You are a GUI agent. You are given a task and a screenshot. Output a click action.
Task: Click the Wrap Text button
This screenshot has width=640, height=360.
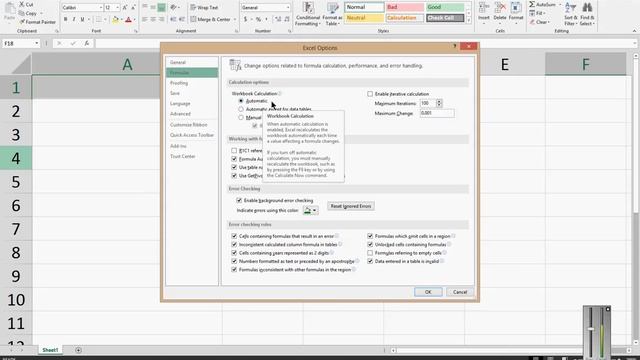click(x=204, y=7)
